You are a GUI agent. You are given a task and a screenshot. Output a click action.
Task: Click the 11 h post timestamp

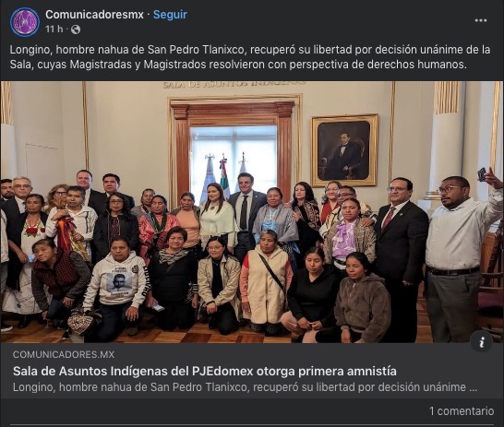point(54,30)
